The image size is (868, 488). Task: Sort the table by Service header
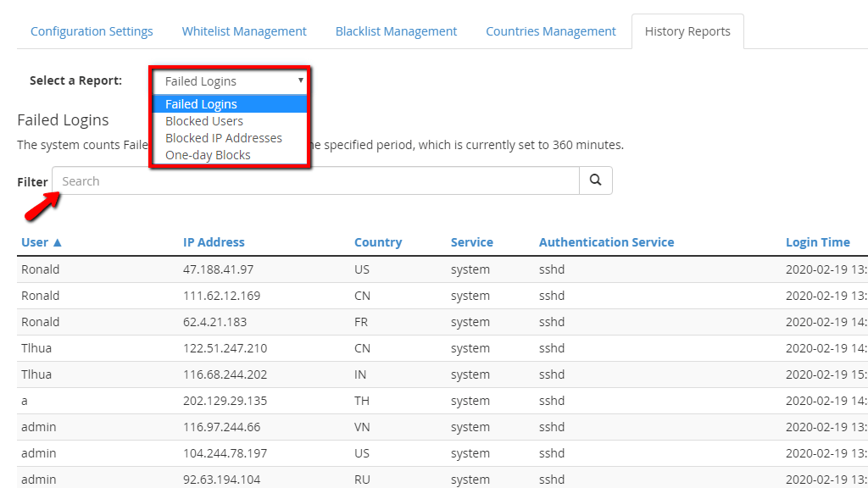click(x=471, y=242)
